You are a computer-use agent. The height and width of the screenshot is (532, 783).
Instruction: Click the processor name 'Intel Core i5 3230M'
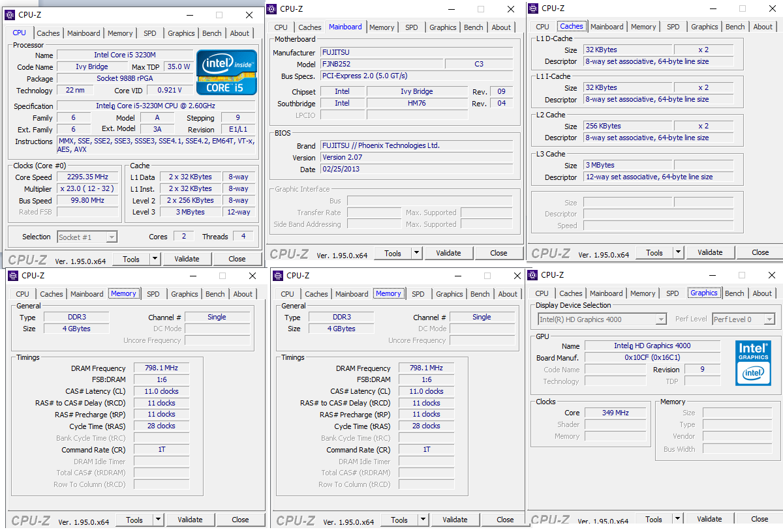[125, 55]
